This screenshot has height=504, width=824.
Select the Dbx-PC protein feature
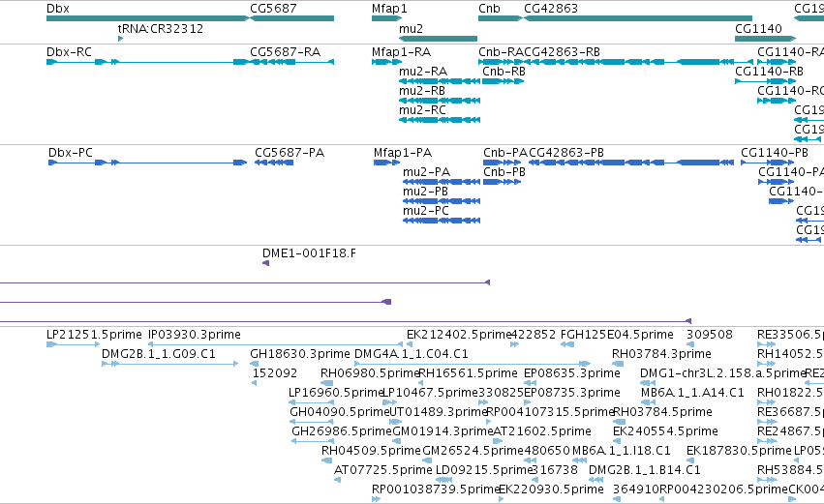tap(148, 163)
